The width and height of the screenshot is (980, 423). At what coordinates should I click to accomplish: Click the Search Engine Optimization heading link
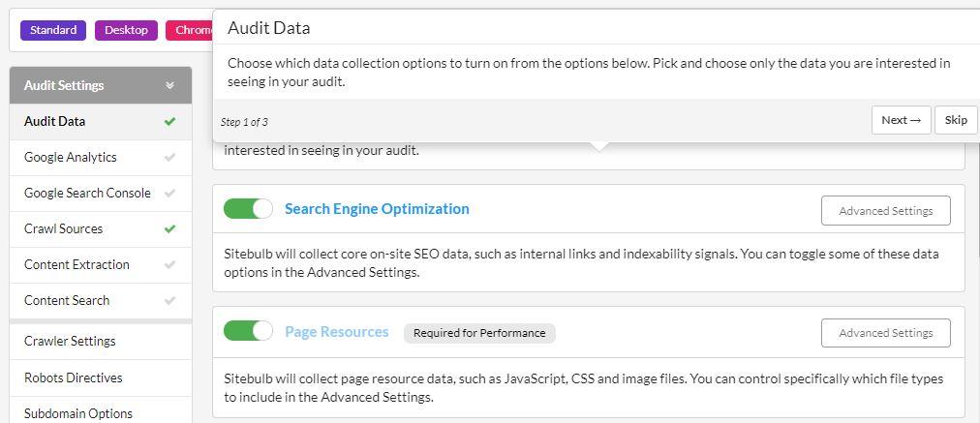[x=377, y=209]
